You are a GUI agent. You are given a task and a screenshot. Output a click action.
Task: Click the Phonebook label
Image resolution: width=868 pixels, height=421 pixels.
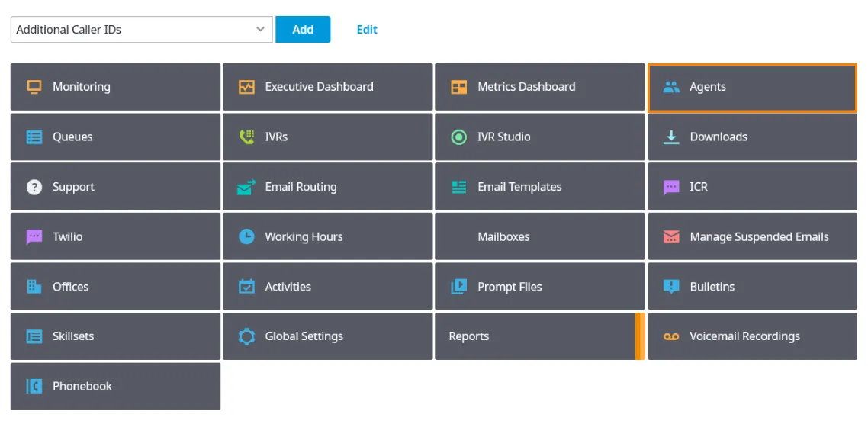point(82,386)
